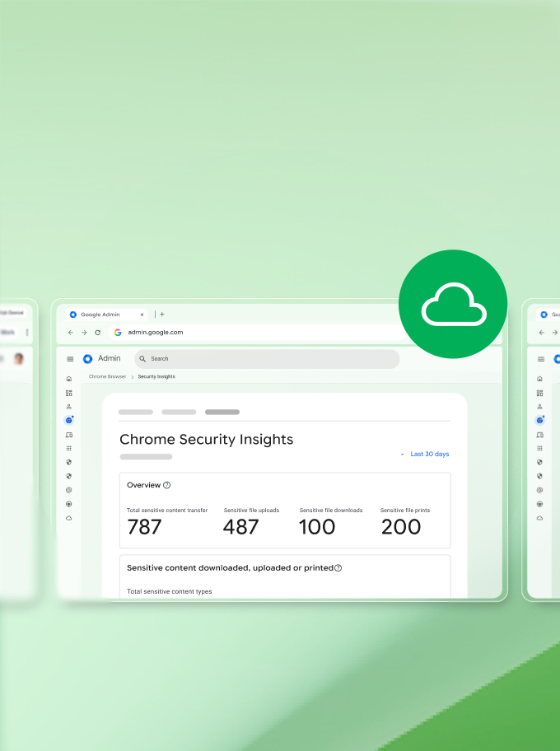Click the Security Insights breadcrumb
This screenshot has width=560, height=751.
click(x=156, y=376)
